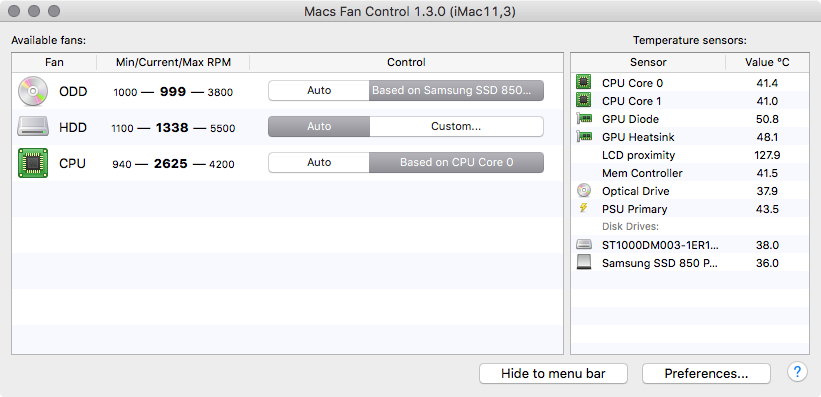Click the Samsung SSD 850 drive icon
The height and width of the screenshot is (397, 821).
pos(583,262)
